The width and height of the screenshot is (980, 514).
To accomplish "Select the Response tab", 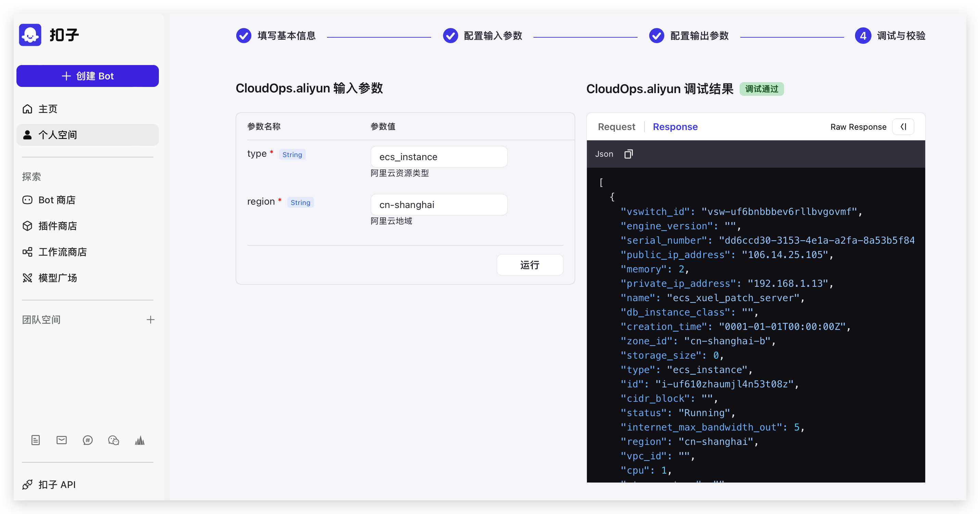I will 675,127.
